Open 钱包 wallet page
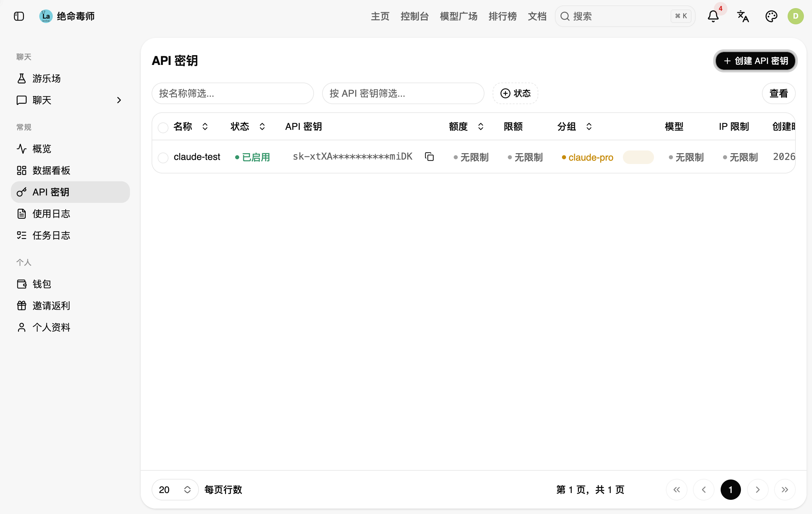The image size is (812, 514). point(70,284)
